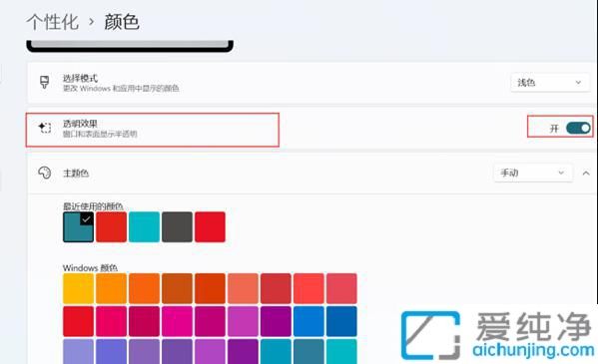This screenshot has width=598, height=364.
Task: Choose the light orchid Windows color swatch
Action: (x=243, y=321)
